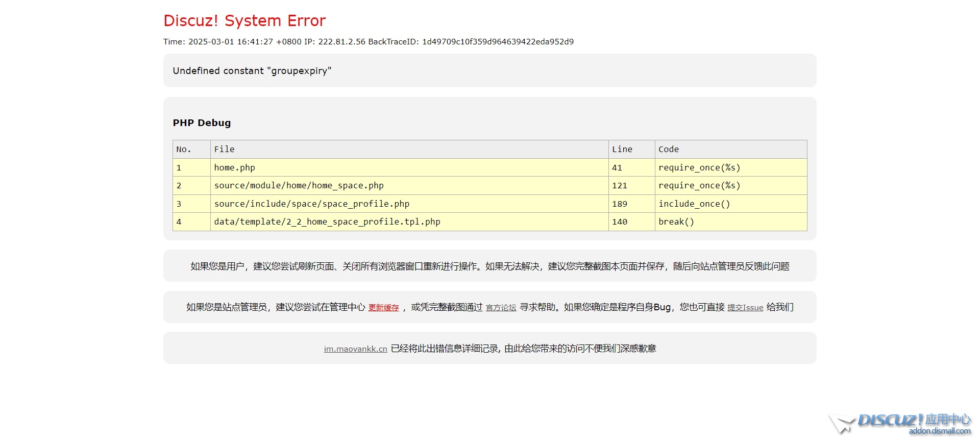980x444 pixels.
Task: Follow the 提交Issue link
Action: 745,307
